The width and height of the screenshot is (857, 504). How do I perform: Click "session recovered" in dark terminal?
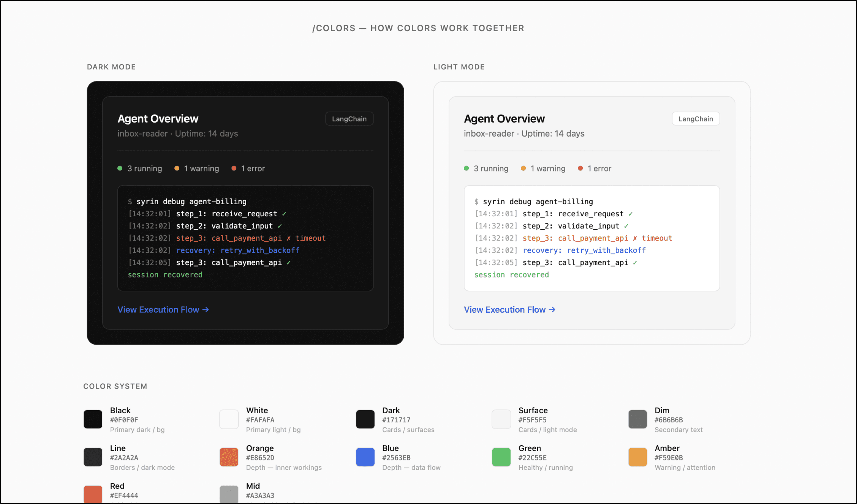pos(165,274)
